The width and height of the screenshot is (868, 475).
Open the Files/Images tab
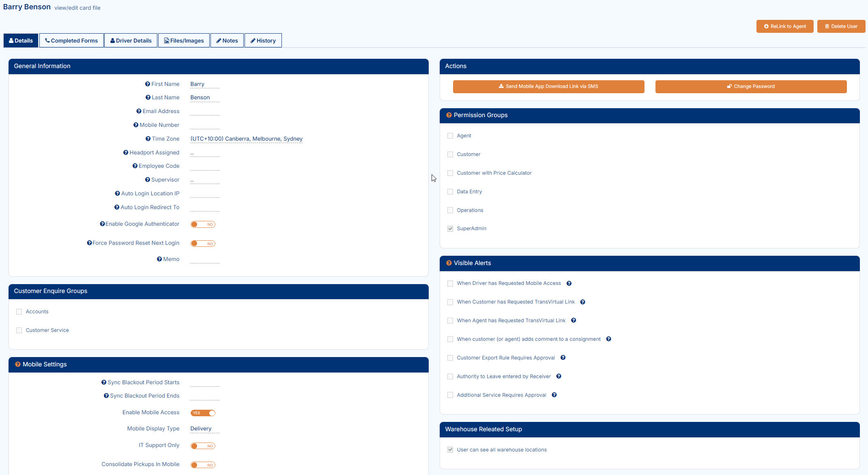[x=184, y=41]
